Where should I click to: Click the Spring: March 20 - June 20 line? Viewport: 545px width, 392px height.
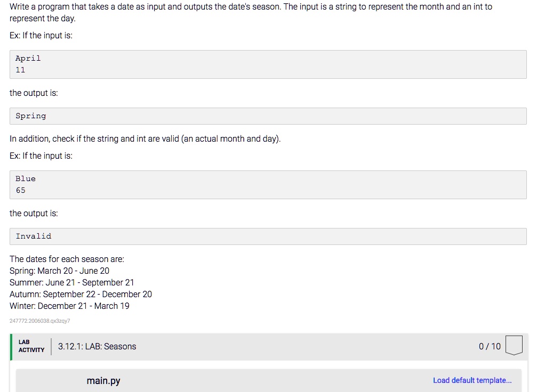tap(59, 271)
